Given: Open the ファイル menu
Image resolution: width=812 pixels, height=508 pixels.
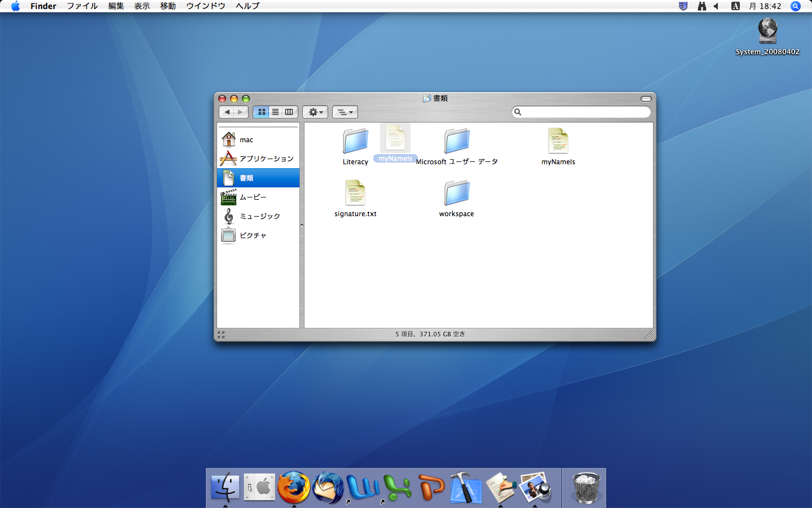Looking at the screenshot, I should pyautogui.click(x=82, y=6).
